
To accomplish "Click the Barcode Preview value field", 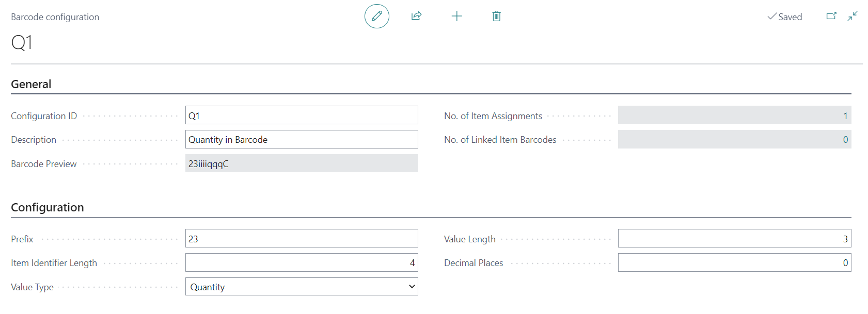I will tap(302, 163).
